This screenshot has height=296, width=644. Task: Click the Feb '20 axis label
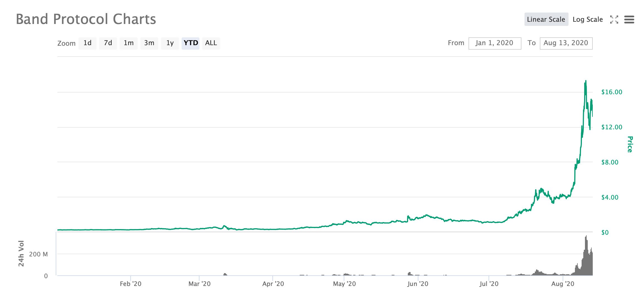tap(130, 284)
